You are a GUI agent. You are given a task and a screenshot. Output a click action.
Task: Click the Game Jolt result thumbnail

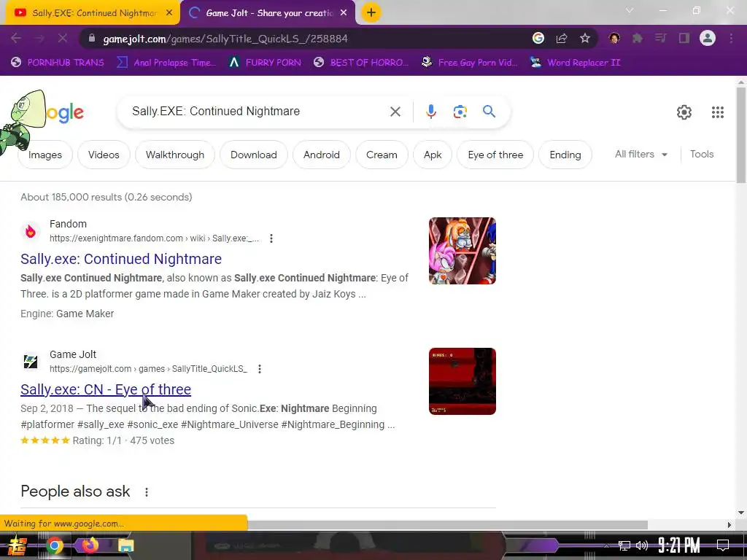pos(462,381)
